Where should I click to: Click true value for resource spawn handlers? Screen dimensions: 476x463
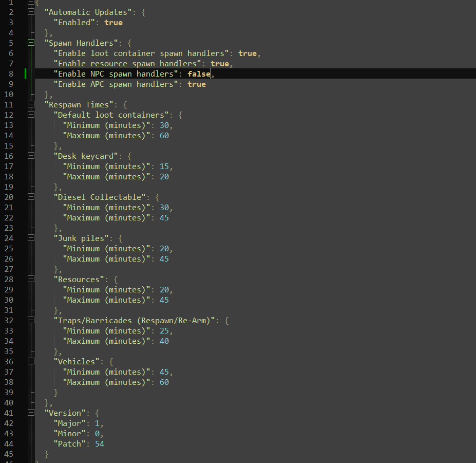pyautogui.click(x=219, y=64)
